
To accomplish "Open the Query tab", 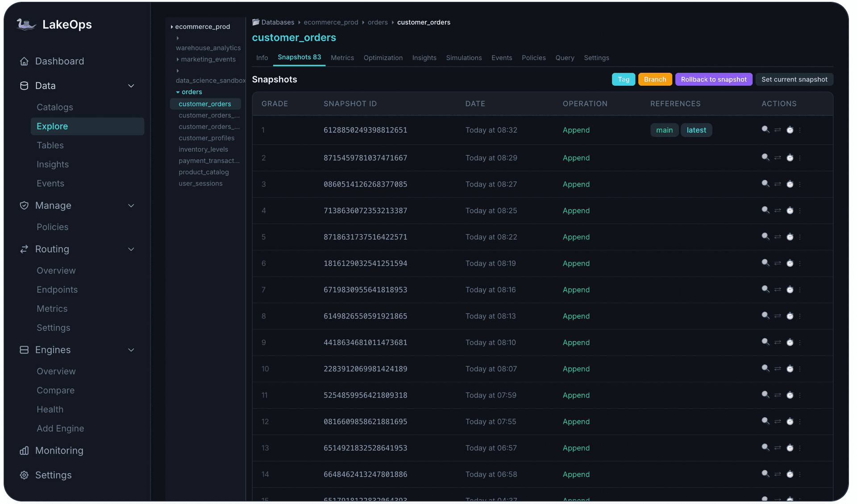I will 565,58.
